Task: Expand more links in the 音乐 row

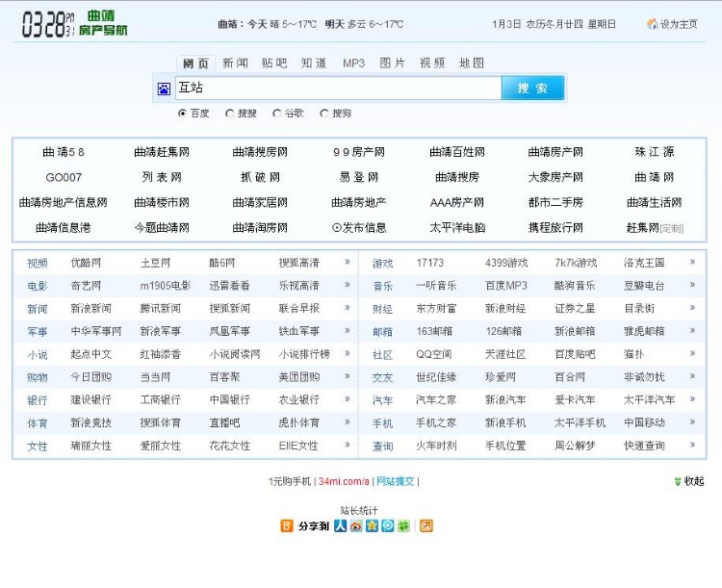Action: point(692,285)
